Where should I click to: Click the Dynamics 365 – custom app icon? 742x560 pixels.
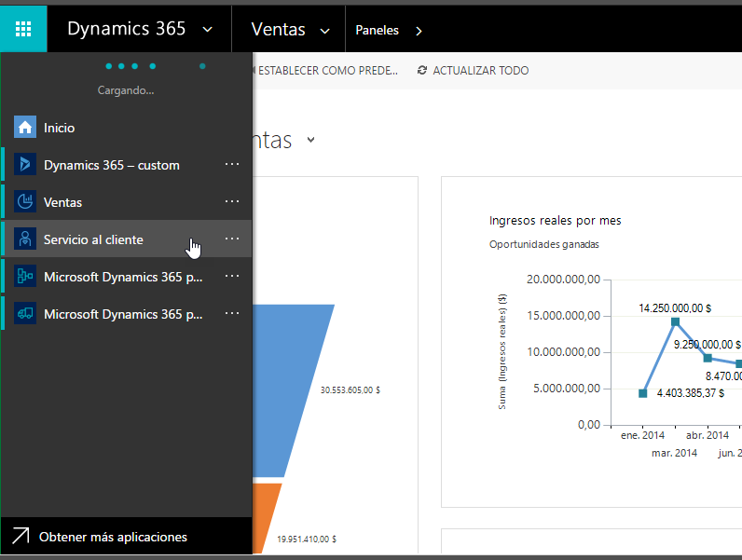coord(25,165)
